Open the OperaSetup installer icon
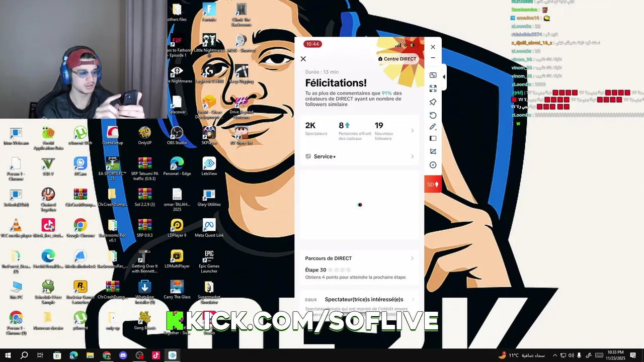This screenshot has width=644, height=362. pos(112,136)
